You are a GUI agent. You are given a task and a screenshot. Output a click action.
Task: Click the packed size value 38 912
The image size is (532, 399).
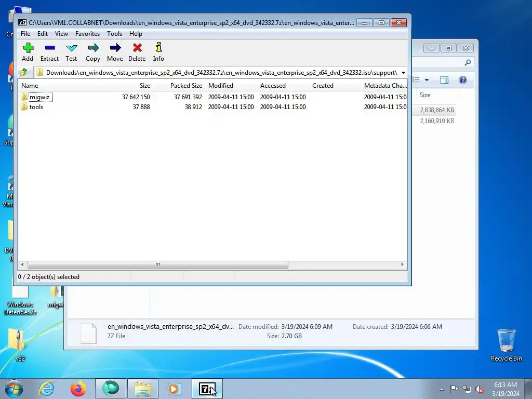click(x=193, y=107)
